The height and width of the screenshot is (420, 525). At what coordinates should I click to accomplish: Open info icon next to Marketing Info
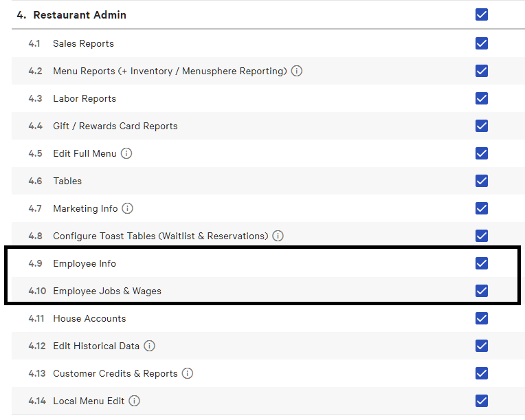pos(128,208)
